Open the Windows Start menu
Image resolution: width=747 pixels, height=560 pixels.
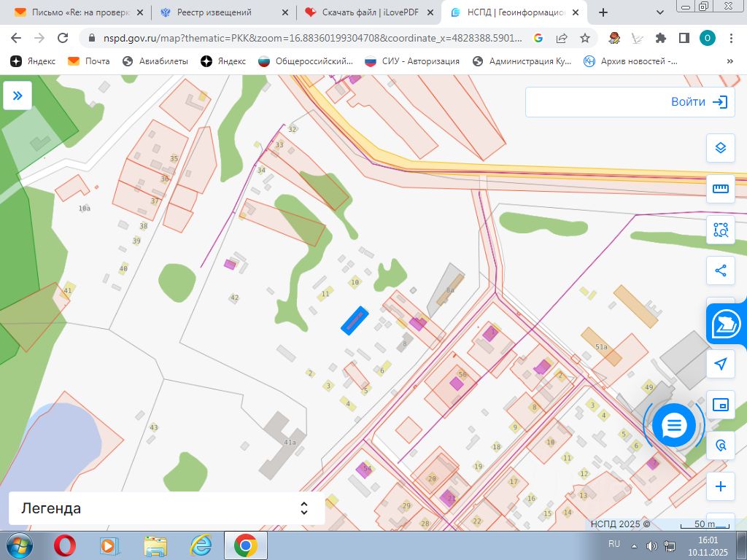click(20, 545)
